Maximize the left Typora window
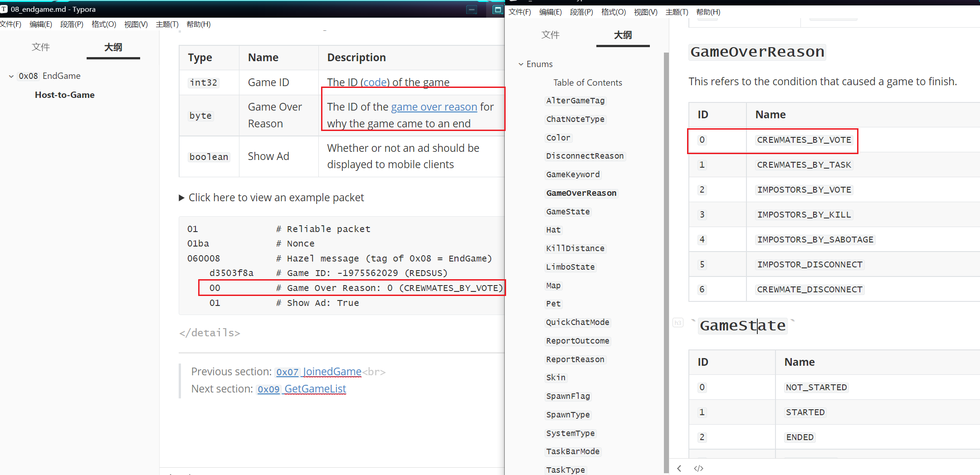The width and height of the screenshot is (980, 475). 497,10
